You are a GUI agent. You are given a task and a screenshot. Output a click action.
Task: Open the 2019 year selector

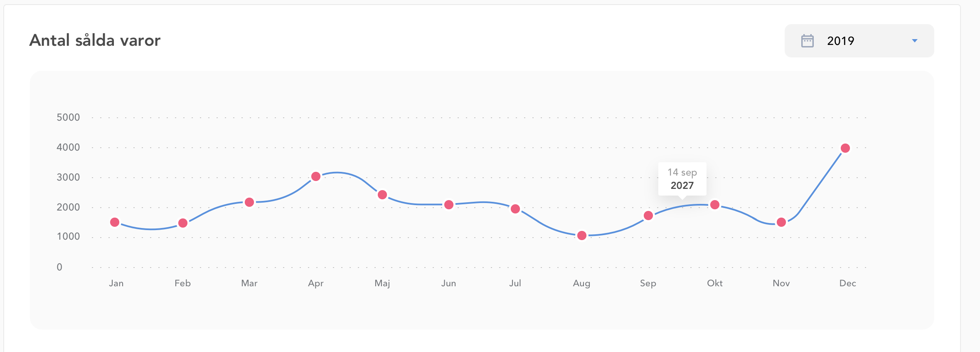[x=859, y=41]
